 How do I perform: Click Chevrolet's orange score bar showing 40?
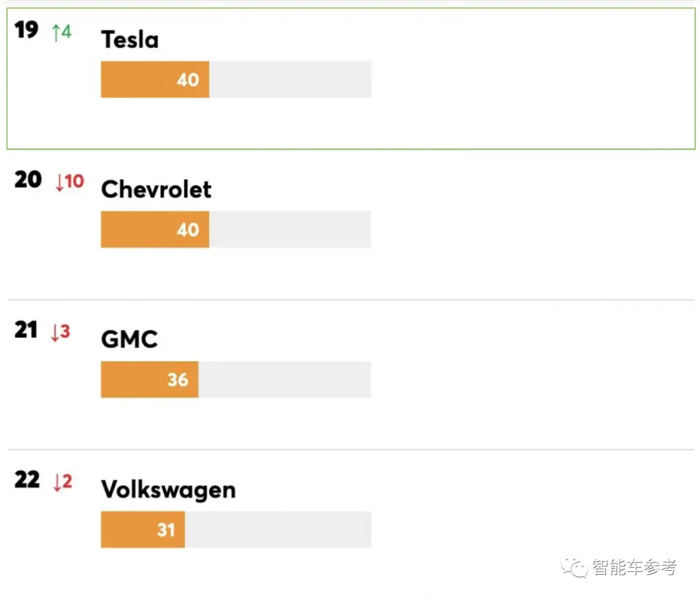[155, 230]
